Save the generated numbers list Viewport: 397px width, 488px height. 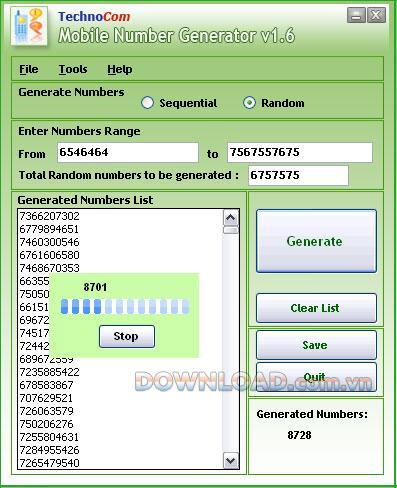click(x=316, y=345)
